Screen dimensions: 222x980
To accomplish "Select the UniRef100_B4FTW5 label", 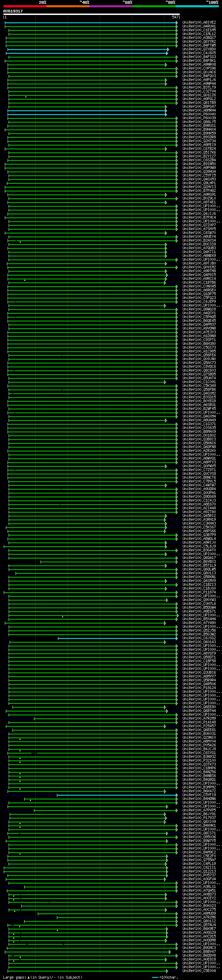I will point(199,45).
